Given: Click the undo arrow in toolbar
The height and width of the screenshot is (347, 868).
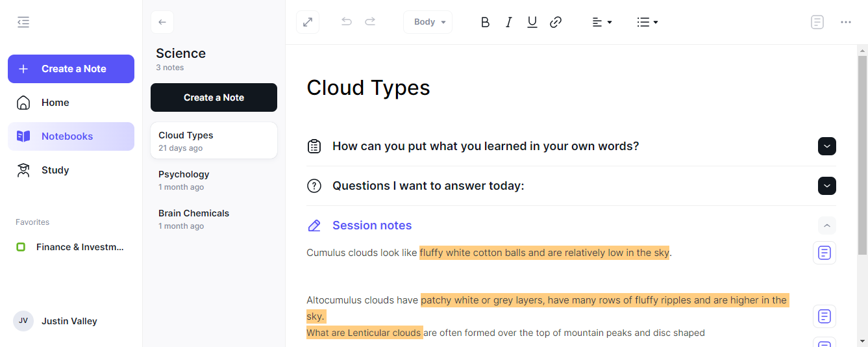Looking at the screenshot, I should (347, 22).
